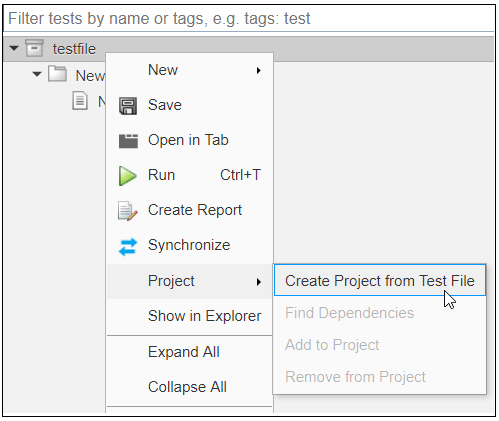Collapse the testfile tree node

(14, 48)
